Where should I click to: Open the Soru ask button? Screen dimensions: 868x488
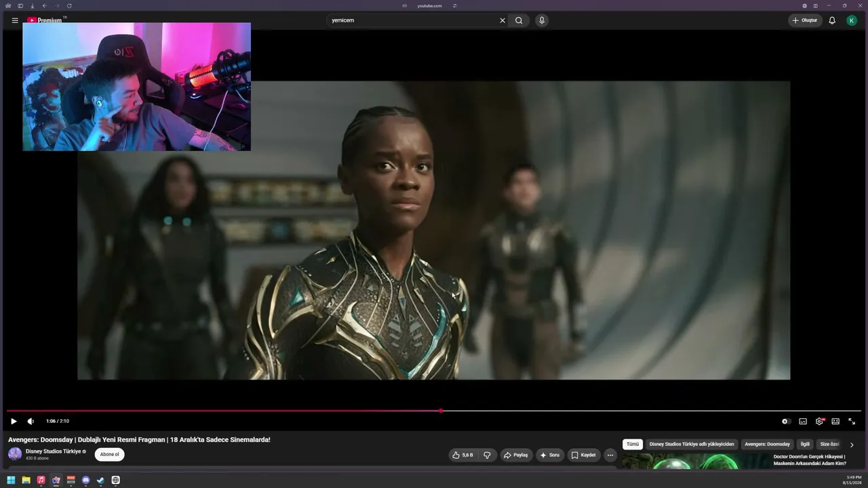[550, 455]
